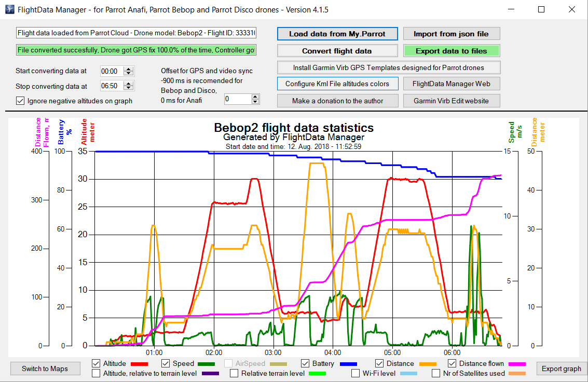The height and width of the screenshot is (382, 588).
Task: Click the FlightData Manager app icon
Action: click(9, 9)
